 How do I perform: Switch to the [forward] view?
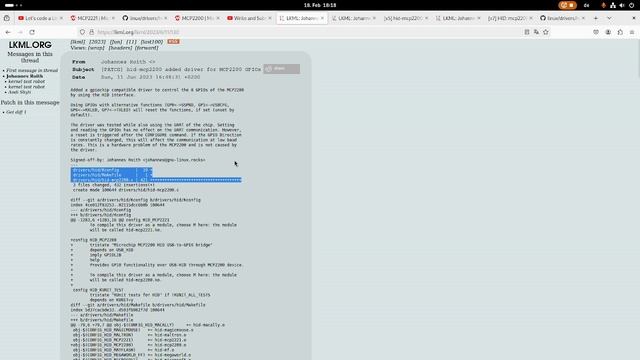147,48
